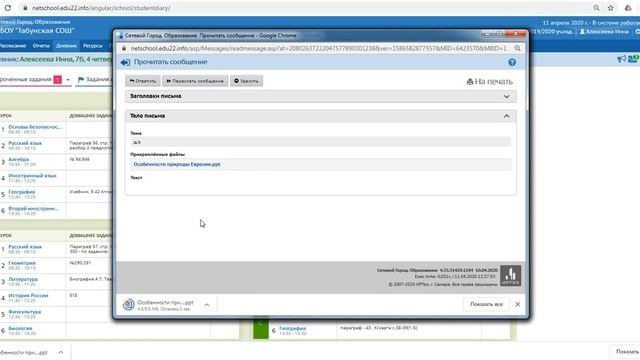Click the IRTech logo in the popup footer
This screenshot has width=640, height=360.
tap(511, 276)
